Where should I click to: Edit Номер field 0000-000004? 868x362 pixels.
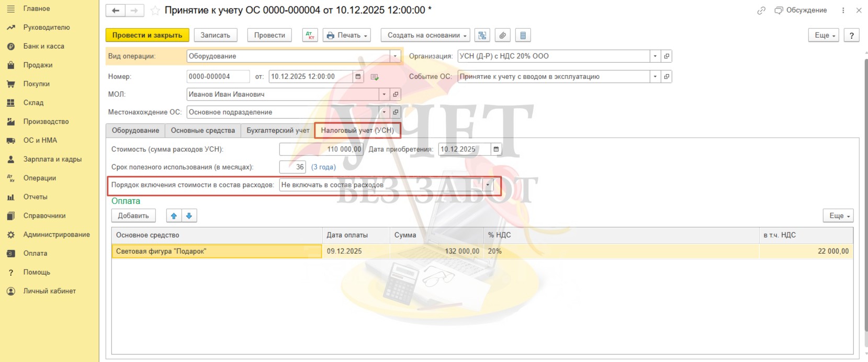click(218, 76)
